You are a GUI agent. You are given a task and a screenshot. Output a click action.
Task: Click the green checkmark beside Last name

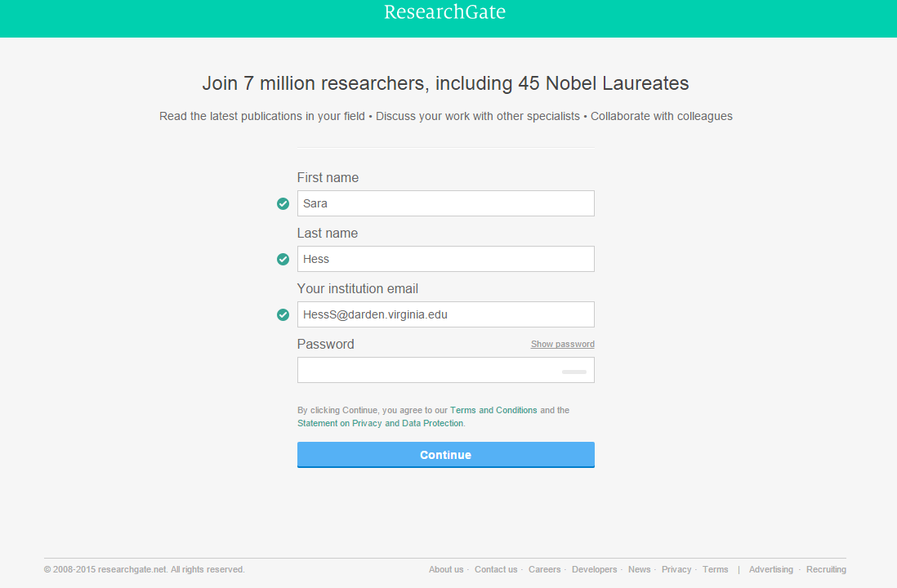283,259
